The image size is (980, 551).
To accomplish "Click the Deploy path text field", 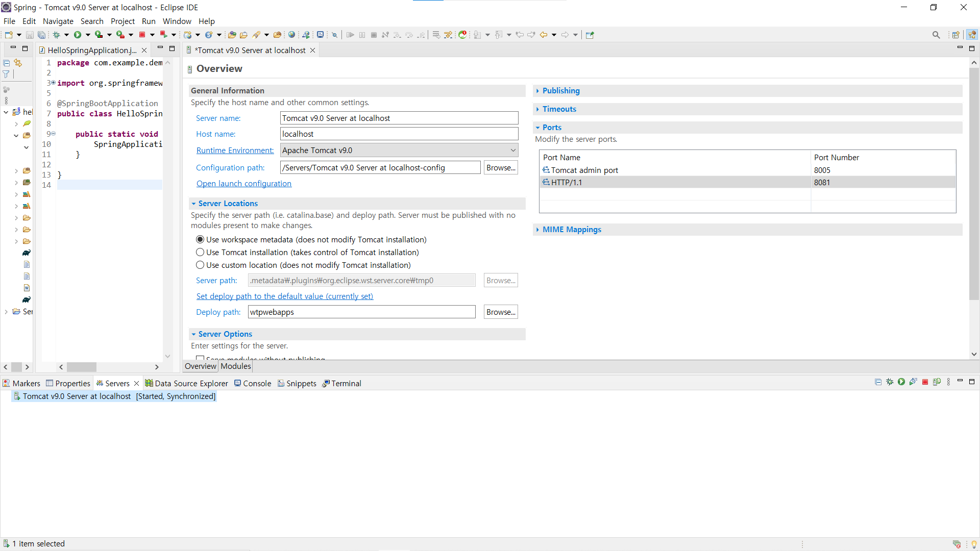I will point(361,312).
